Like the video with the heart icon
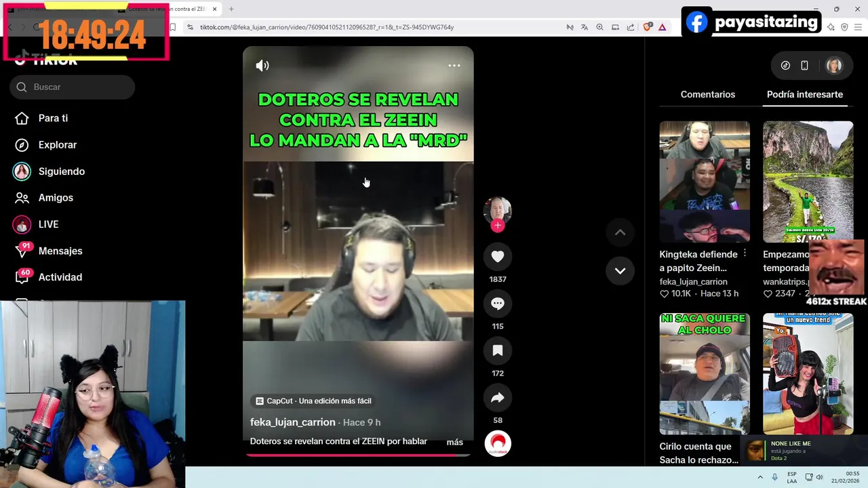 [x=498, y=256]
